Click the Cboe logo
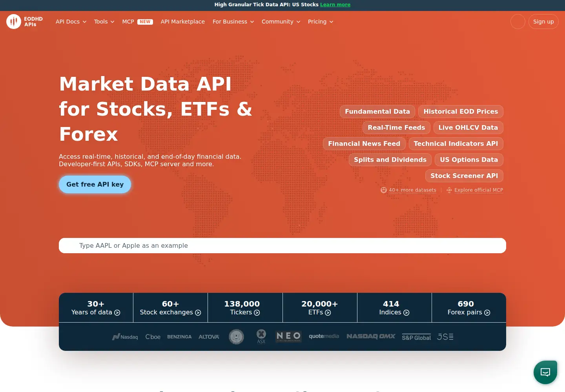This screenshot has height=392, width=565. [153, 337]
